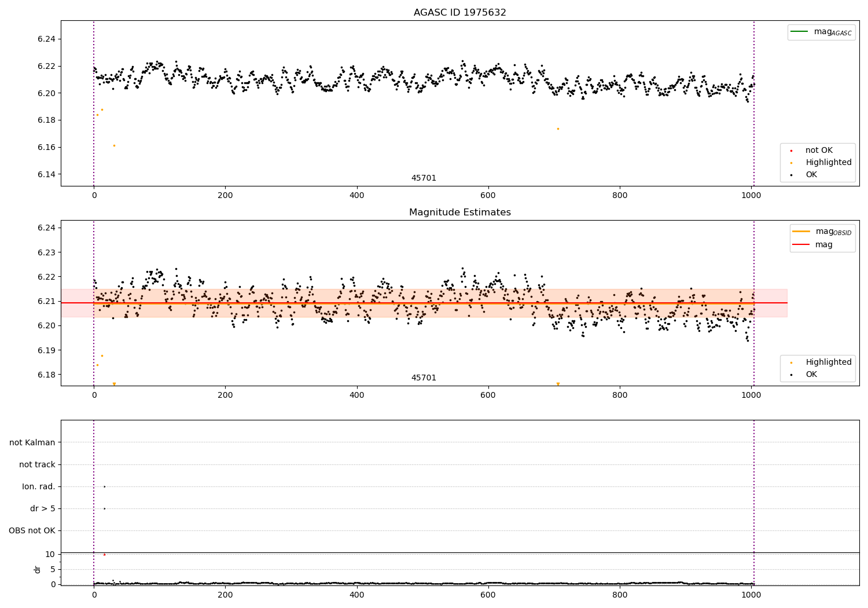Click the '45701' label in Magnitude Estimates plot
Screen dimensions: 868x608
point(424,378)
